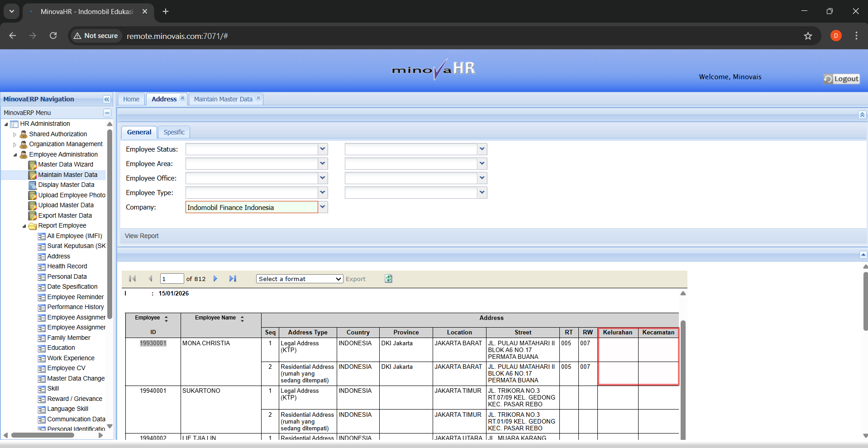Click the report refresh icon
The width and height of the screenshot is (868, 448).
pyautogui.click(x=388, y=279)
